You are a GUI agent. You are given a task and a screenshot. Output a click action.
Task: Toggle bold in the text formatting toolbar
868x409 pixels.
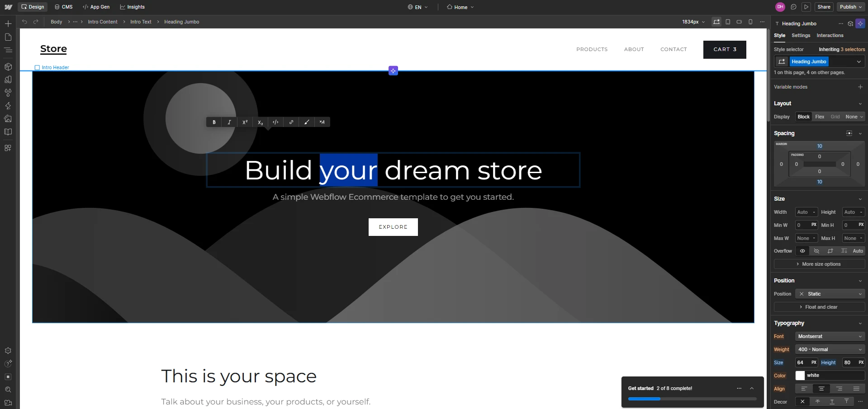214,122
